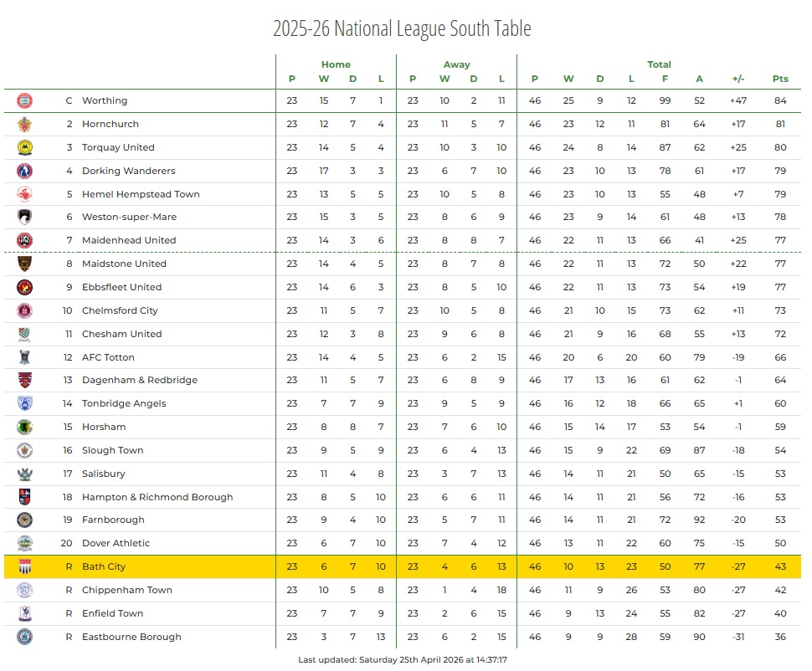Open Hampton & Richmond Borough team link
This screenshot has height=671, width=812.
pyautogui.click(x=157, y=497)
